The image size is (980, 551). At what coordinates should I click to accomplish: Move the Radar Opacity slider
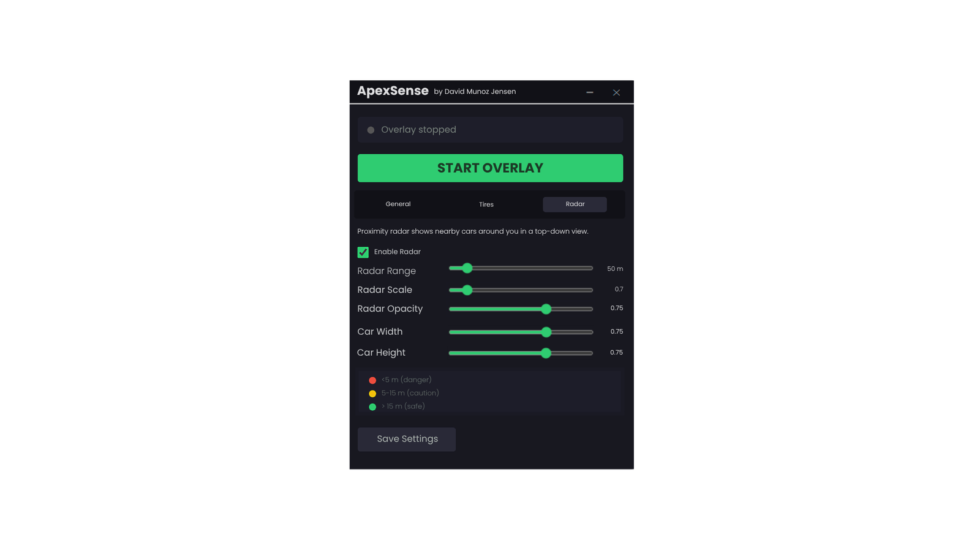(x=546, y=309)
